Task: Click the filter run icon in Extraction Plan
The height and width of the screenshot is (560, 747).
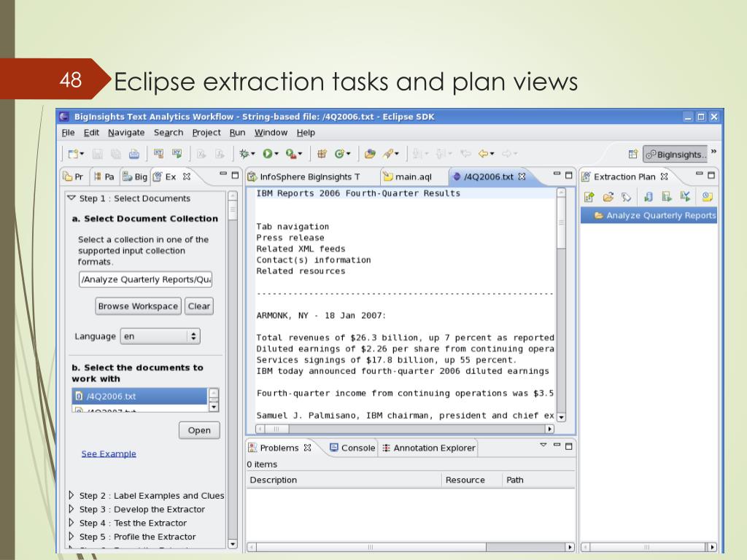Action: pyautogui.click(x=685, y=196)
